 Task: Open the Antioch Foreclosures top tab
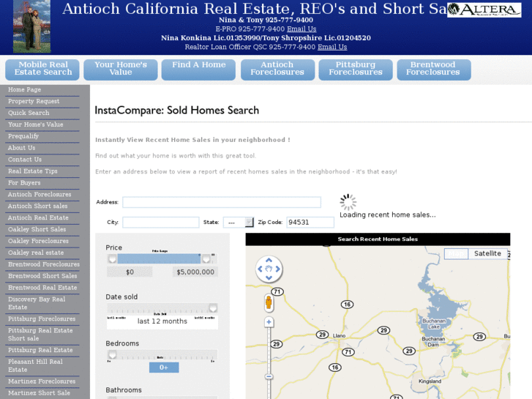pyautogui.click(x=277, y=70)
